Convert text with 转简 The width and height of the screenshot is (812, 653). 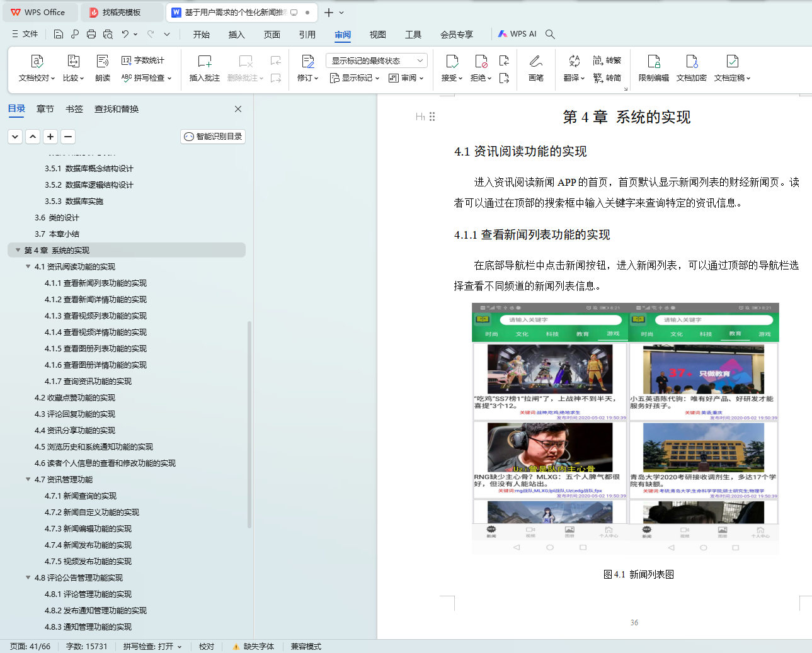point(607,78)
